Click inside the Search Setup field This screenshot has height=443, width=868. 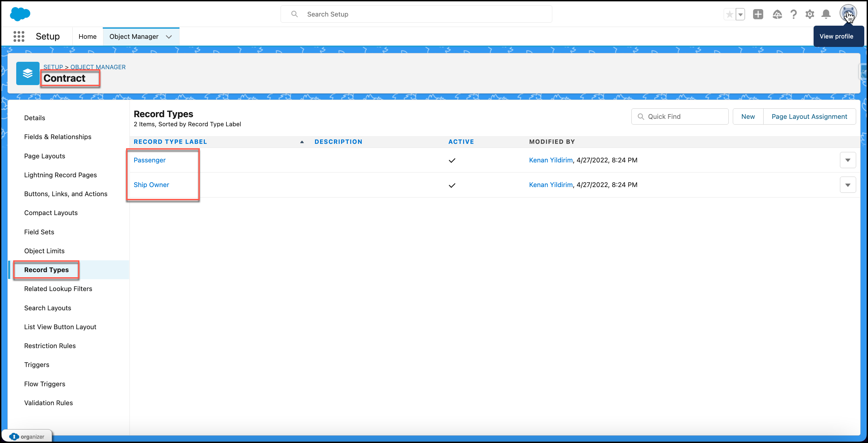(x=416, y=14)
